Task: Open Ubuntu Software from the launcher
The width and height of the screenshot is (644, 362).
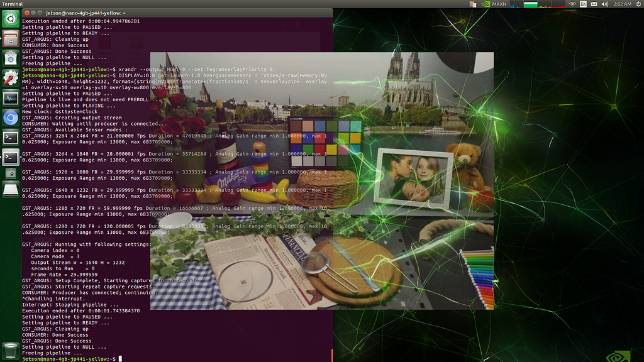Action: coord(10,58)
